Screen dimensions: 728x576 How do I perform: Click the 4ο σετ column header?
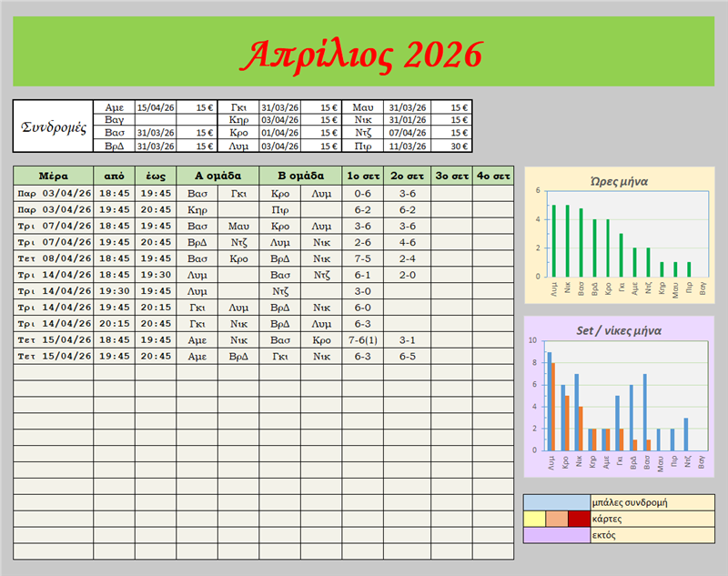(492, 175)
